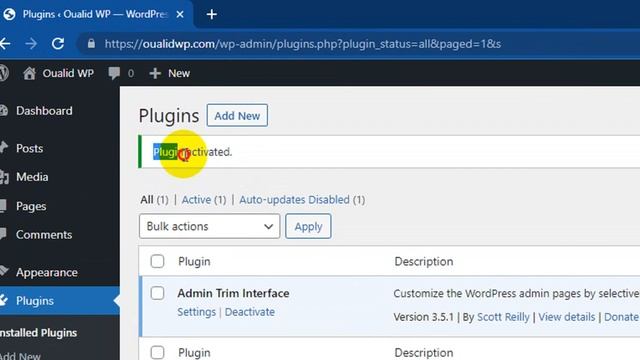Close the Plugins browser tab
Viewport: 640px width, 360px height.
tap(180, 14)
